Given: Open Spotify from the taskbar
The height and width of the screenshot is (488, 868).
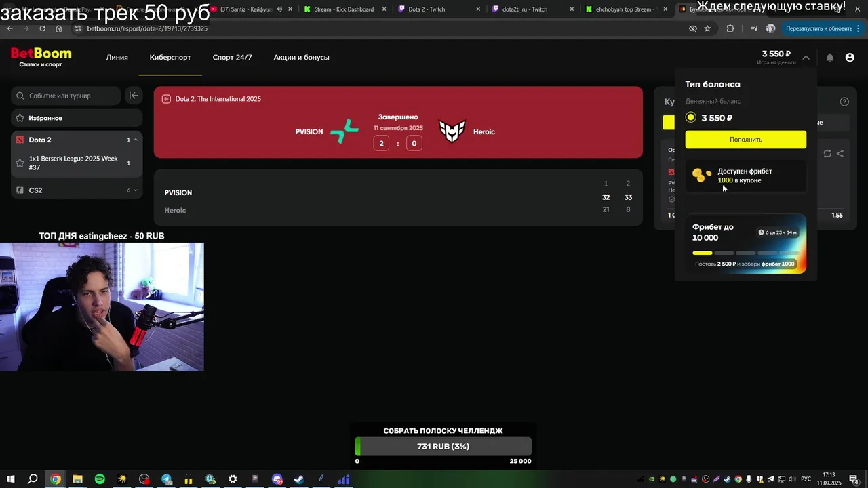Looking at the screenshot, I should [100, 479].
